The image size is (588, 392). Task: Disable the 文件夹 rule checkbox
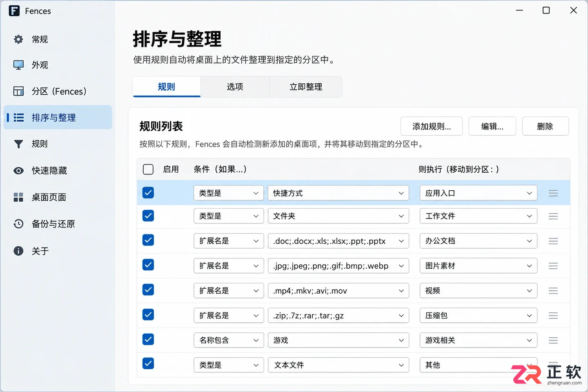148,216
